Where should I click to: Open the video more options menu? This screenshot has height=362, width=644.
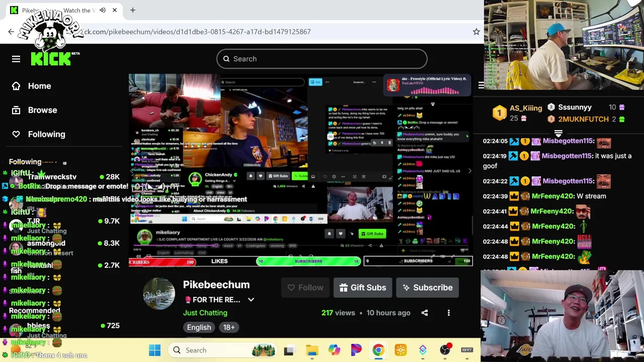pyautogui.click(x=449, y=313)
